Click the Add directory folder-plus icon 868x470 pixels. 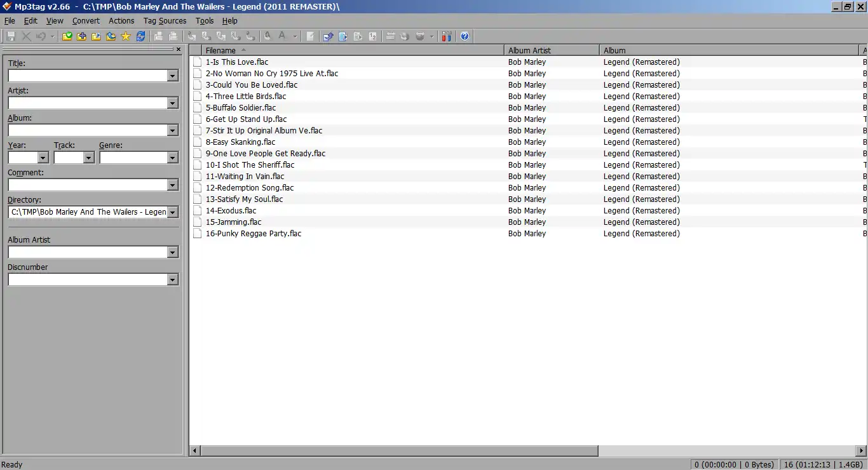(81, 36)
